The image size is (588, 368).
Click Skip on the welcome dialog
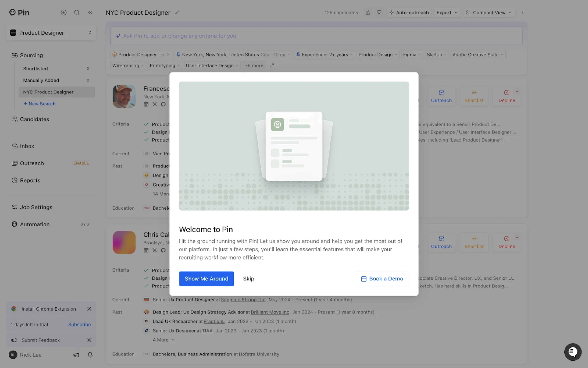coord(248,279)
